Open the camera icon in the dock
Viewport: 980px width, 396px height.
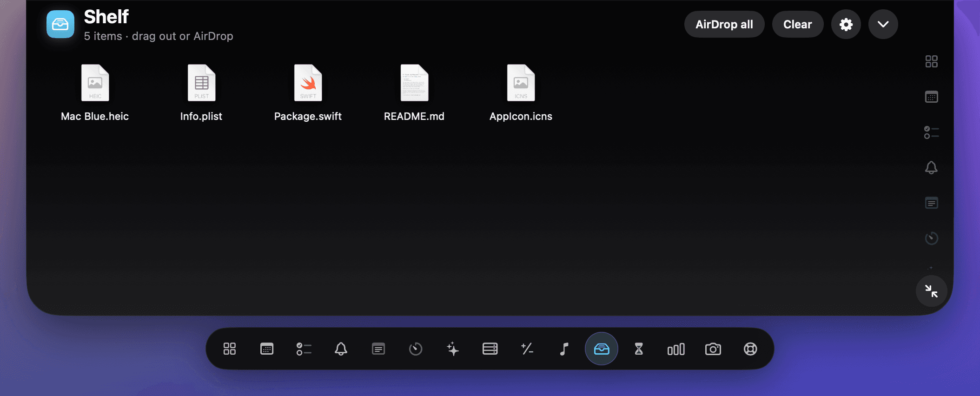pos(713,349)
